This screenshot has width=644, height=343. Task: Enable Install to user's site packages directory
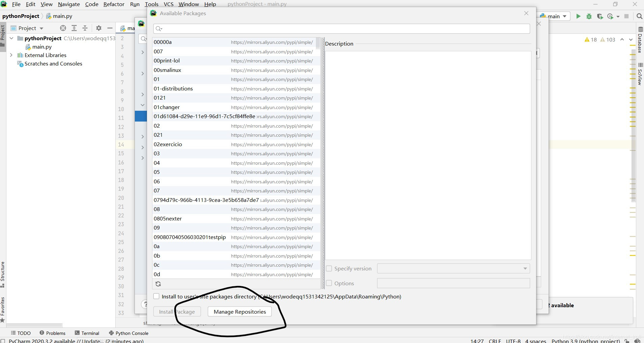coord(156,296)
